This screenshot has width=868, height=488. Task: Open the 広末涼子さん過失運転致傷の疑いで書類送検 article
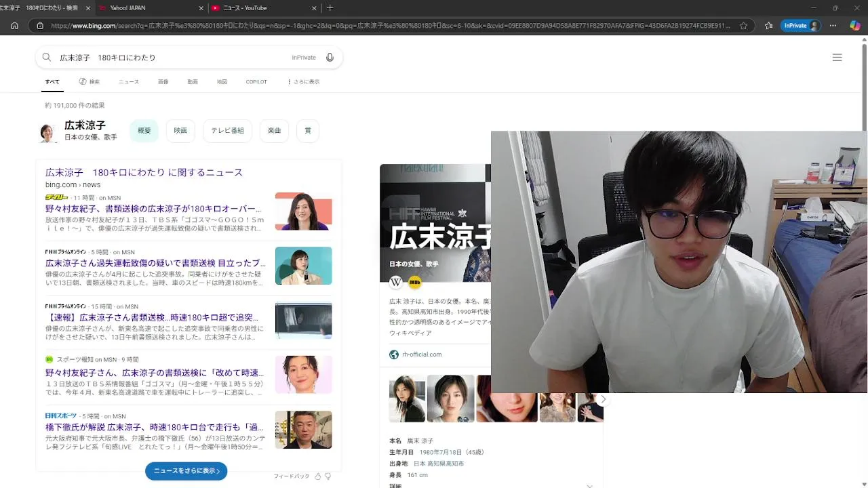point(155,263)
